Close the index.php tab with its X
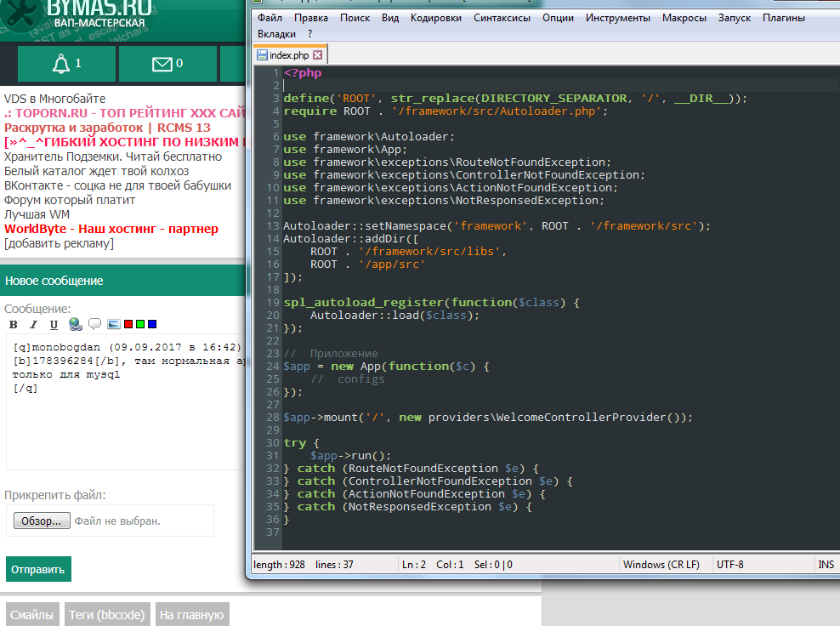840x626 pixels. point(318,55)
